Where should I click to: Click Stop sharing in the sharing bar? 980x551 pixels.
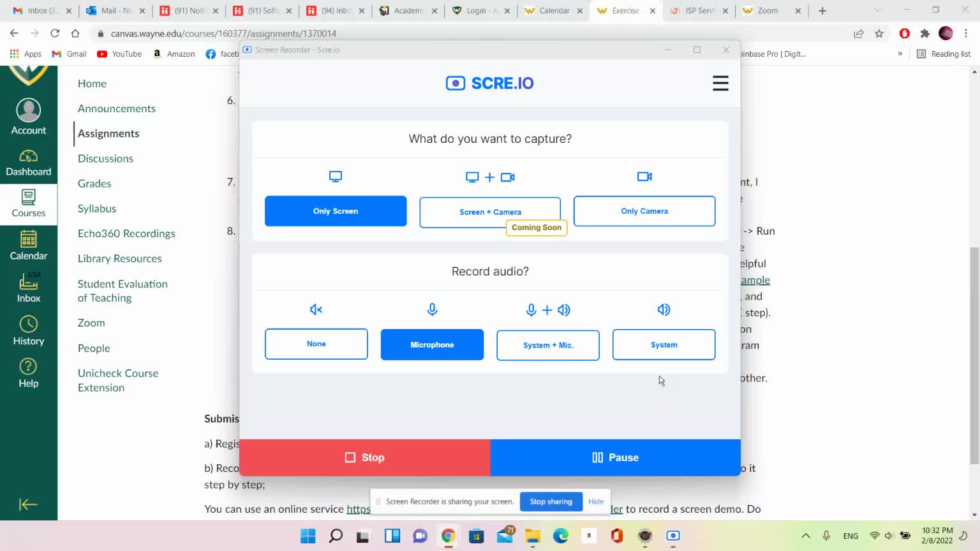pos(551,501)
